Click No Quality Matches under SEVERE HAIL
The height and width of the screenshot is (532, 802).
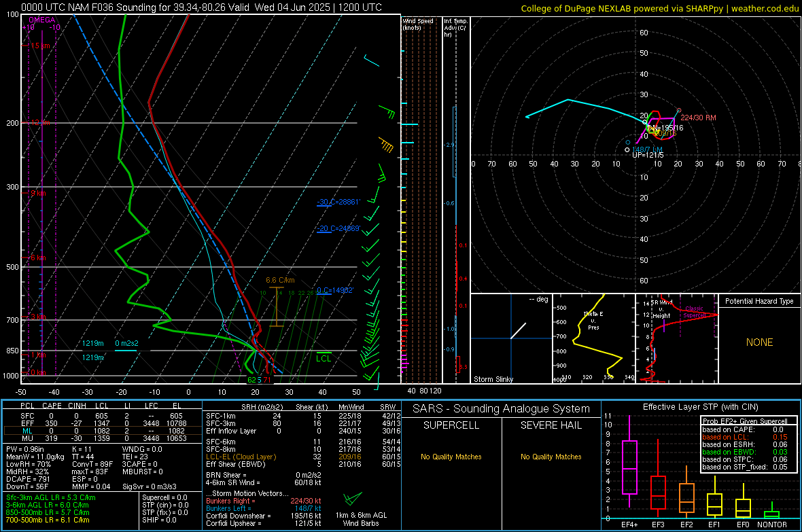(551, 457)
